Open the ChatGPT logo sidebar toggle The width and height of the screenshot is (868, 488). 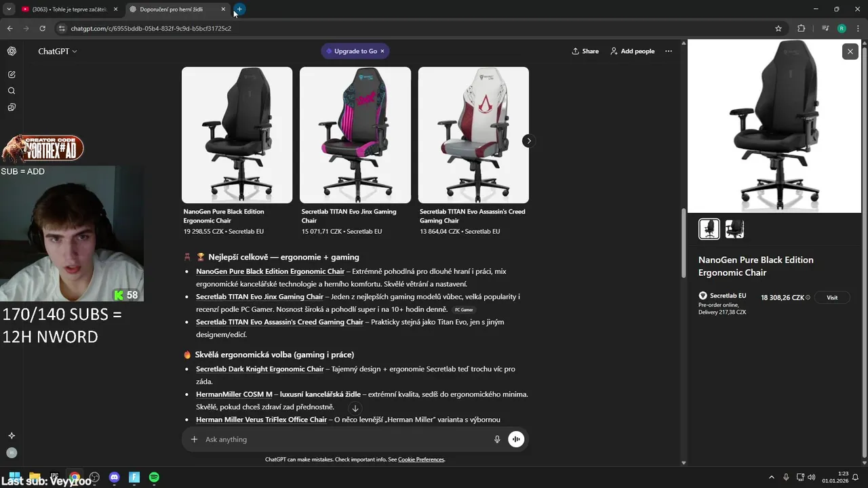pyautogui.click(x=12, y=52)
